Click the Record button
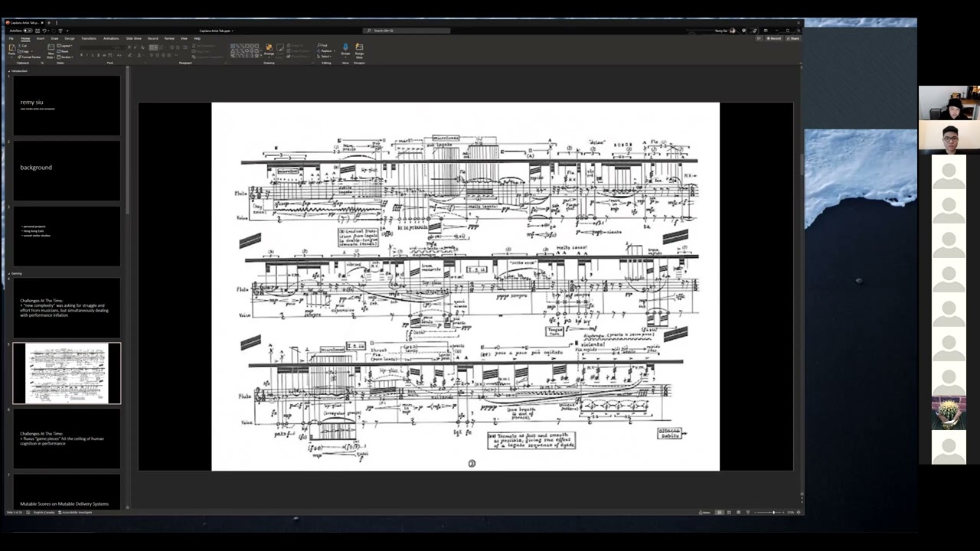Viewport: 980px width, 551px height. [x=776, y=38]
